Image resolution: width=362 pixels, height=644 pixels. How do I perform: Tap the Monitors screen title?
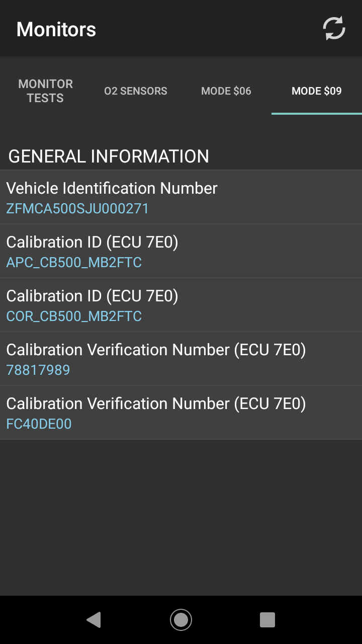(x=56, y=29)
